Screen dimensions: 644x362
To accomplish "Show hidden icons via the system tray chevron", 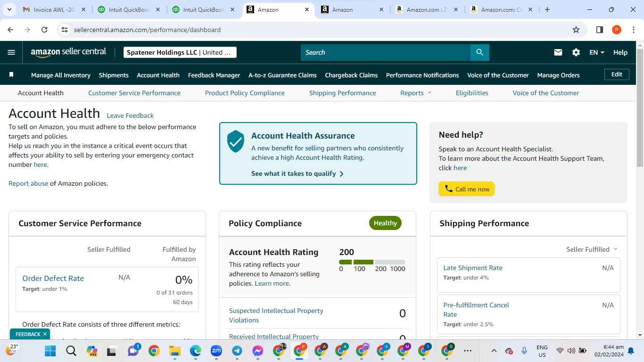I will [x=494, y=351].
